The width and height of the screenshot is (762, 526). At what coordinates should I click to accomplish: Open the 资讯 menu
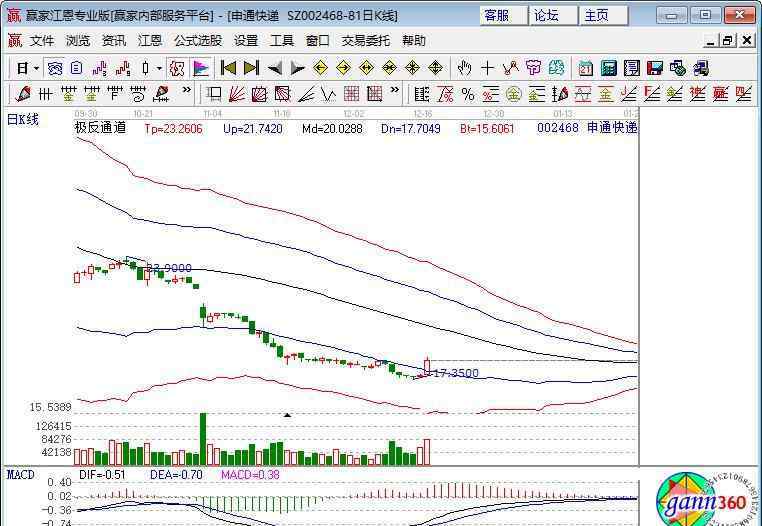[114, 41]
